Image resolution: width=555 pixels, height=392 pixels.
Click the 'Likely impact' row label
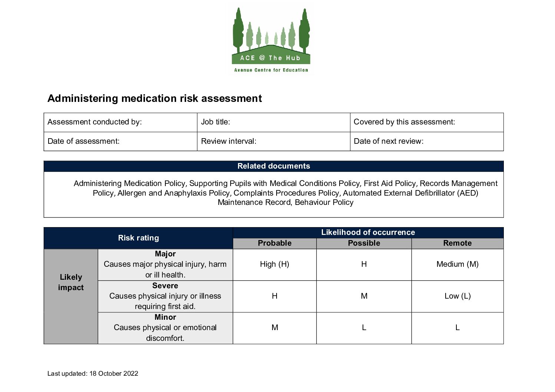pos(71,282)
